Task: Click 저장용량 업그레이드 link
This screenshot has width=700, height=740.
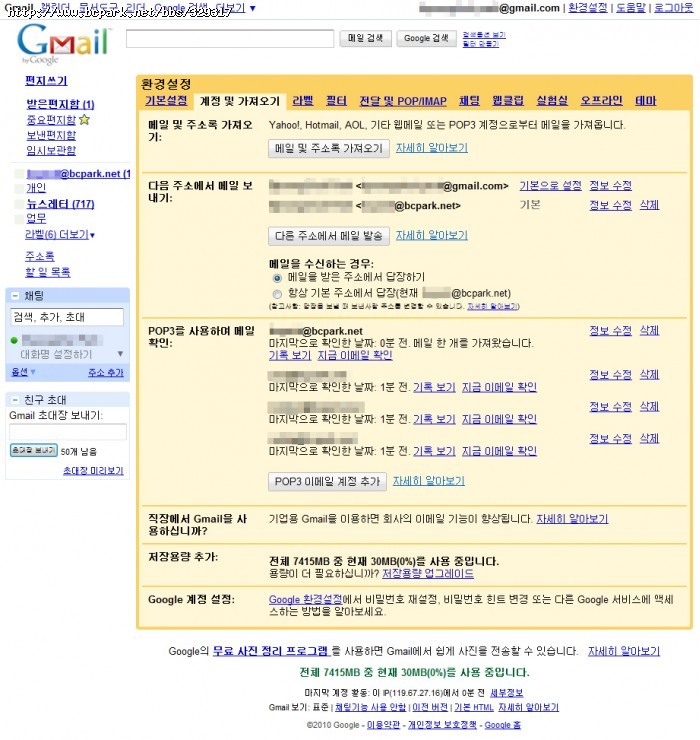Action: tap(428, 573)
